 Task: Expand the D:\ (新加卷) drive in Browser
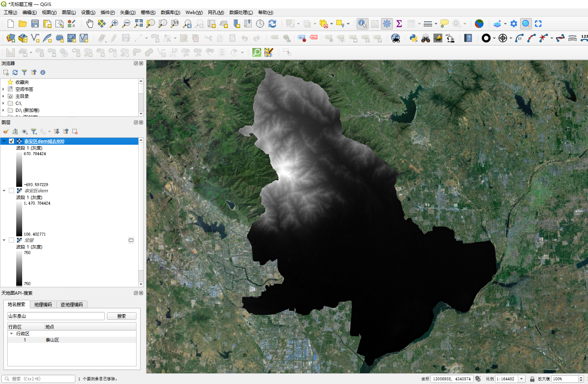pyautogui.click(x=3, y=110)
